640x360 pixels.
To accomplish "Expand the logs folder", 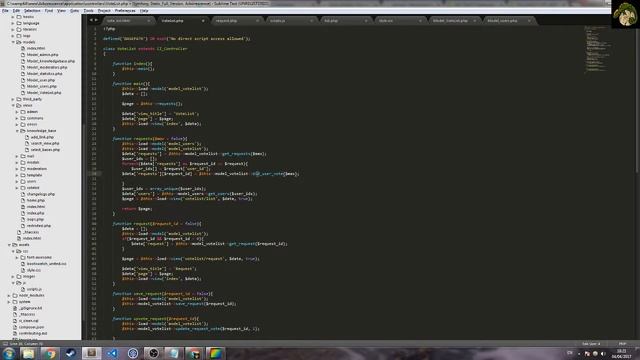I will click(x=13, y=36).
